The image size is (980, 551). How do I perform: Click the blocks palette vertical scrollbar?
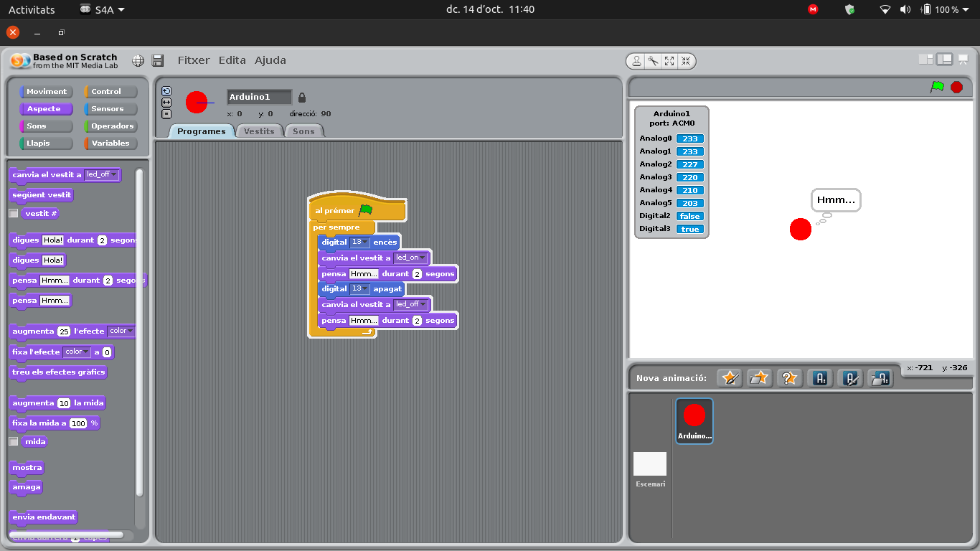click(140, 331)
